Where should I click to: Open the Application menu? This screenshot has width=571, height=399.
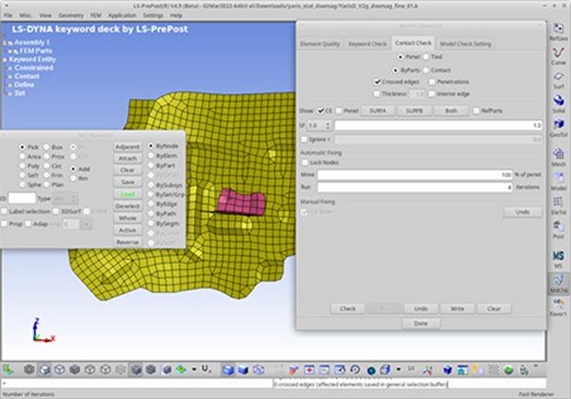click(122, 15)
